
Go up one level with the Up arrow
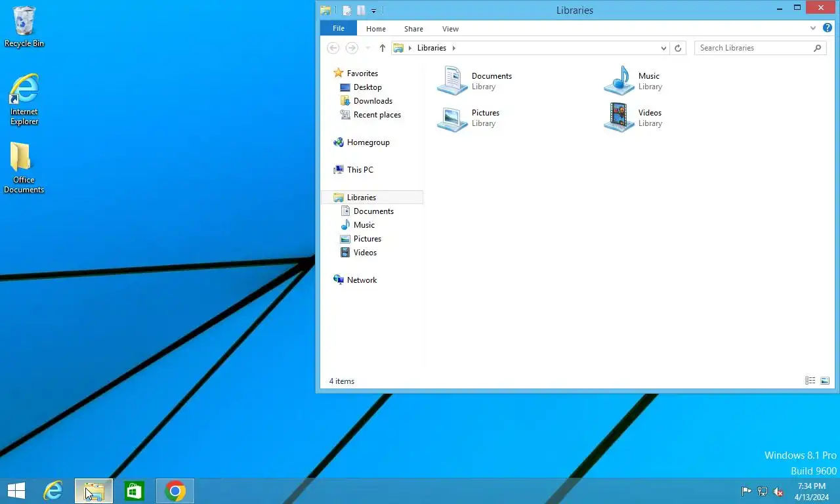click(383, 48)
